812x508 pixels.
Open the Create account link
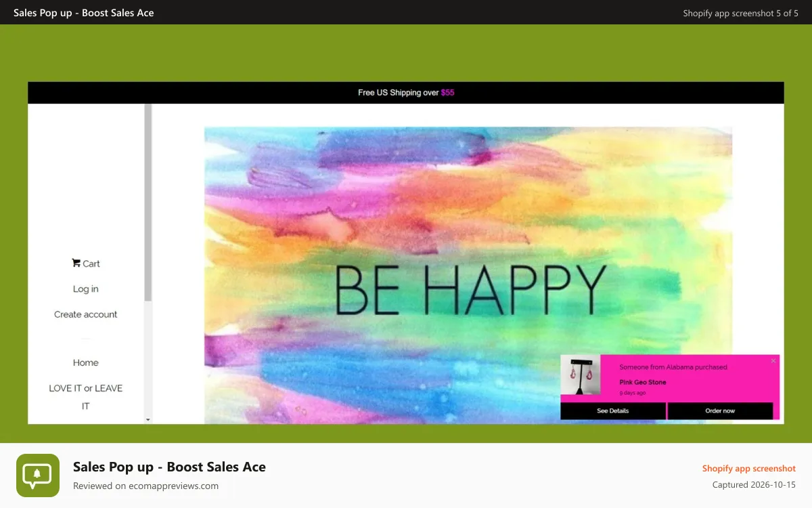coord(86,314)
